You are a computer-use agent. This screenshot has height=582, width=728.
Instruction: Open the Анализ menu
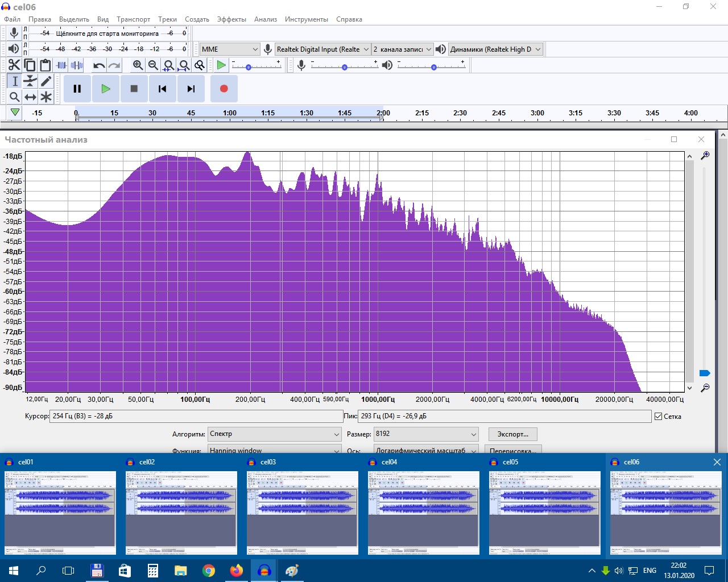coord(265,19)
